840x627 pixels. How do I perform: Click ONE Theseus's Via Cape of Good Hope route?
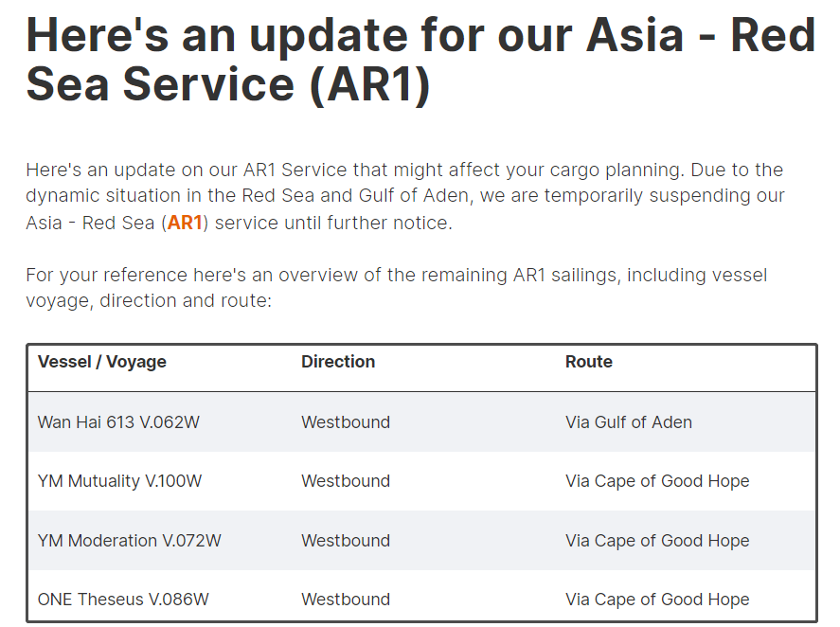[657, 600]
